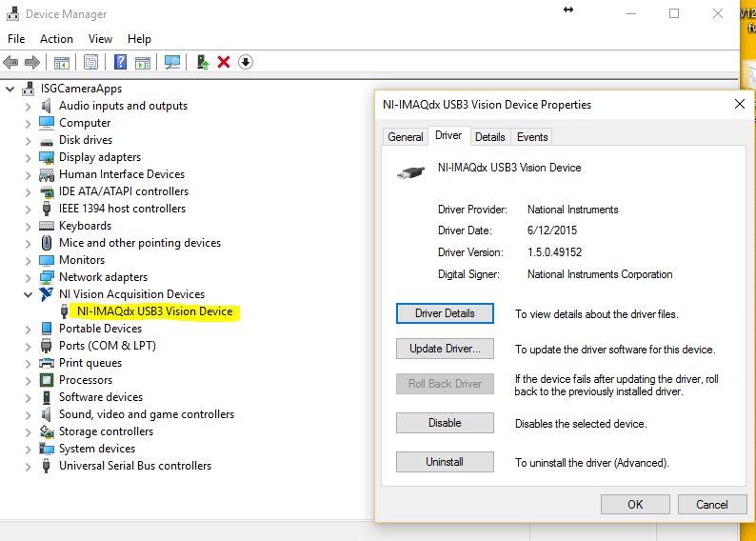Expand the Monitors category
756x541 pixels.
tap(28, 261)
